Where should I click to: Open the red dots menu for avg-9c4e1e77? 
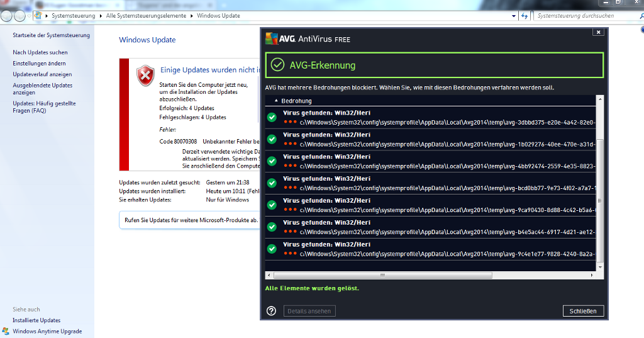click(x=290, y=253)
